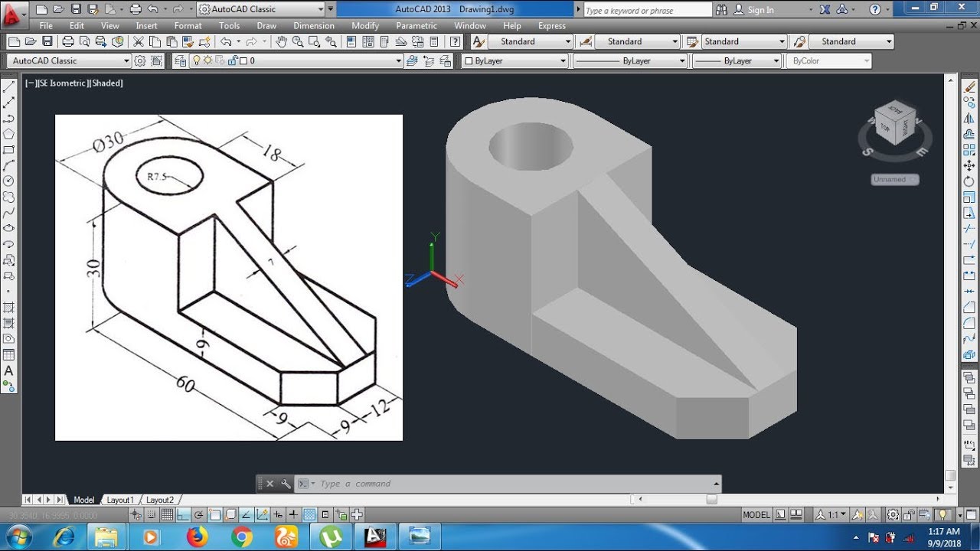Toggle 3D Object Snap in status bar

[x=230, y=515]
